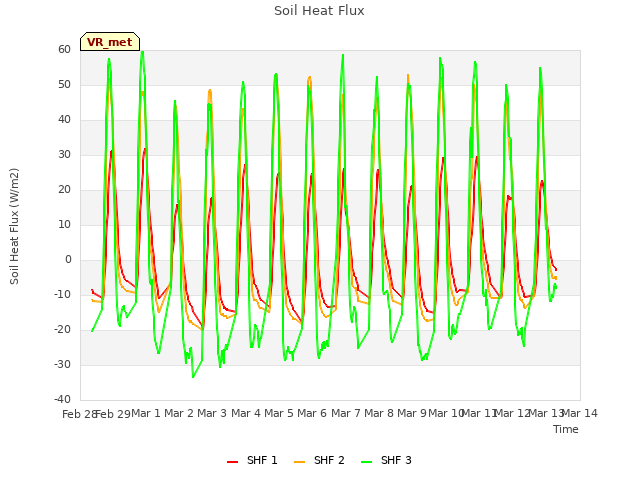640x480 pixels.
Task: Click the green SHF 3 legend swatch
Action: 367,461
